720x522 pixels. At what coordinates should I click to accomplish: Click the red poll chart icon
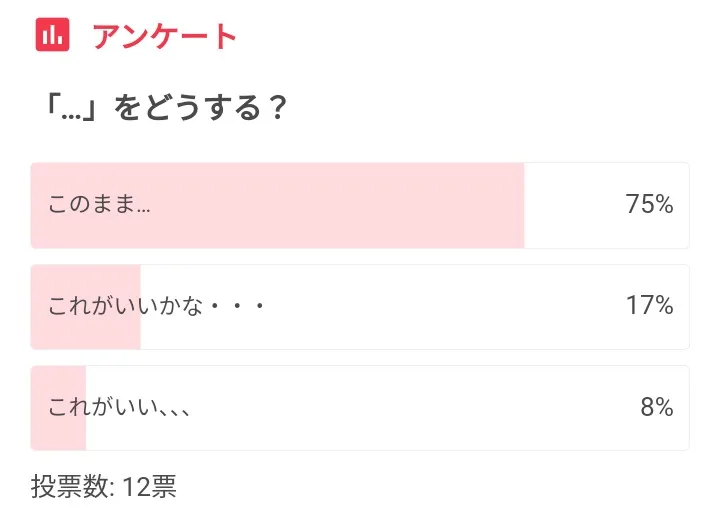click(x=51, y=35)
